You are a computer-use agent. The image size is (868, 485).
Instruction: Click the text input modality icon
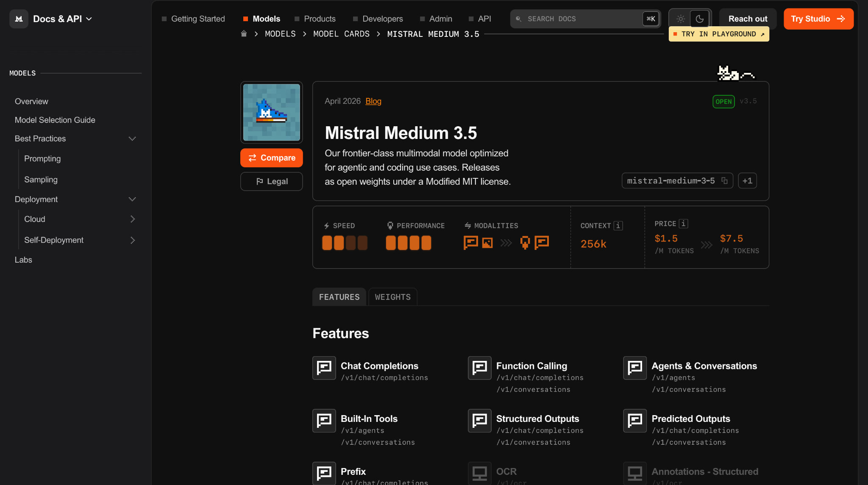pyautogui.click(x=471, y=243)
